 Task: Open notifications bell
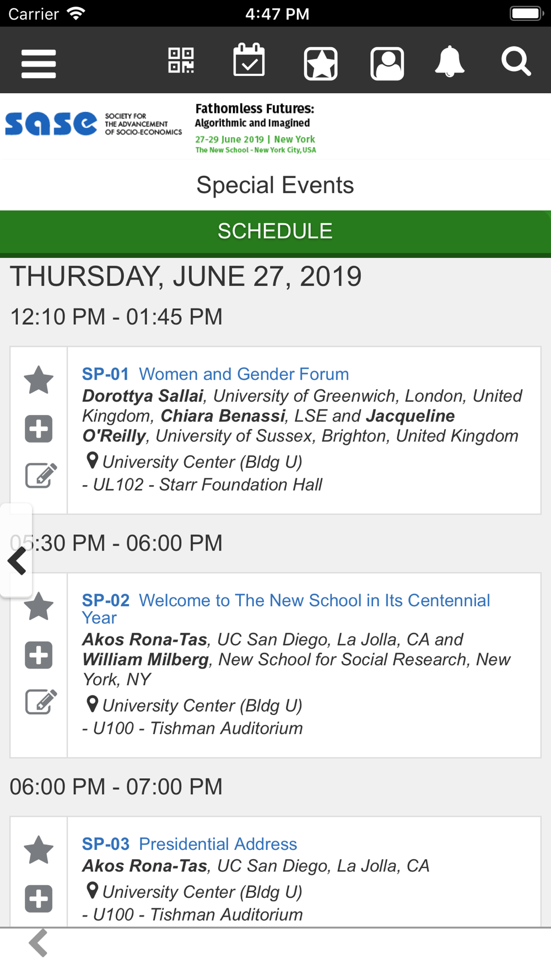point(450,61)
